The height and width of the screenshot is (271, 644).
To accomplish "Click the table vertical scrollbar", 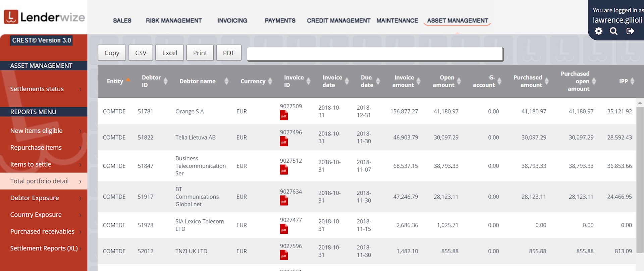I will pyautogui.click(x=640, y=179).
